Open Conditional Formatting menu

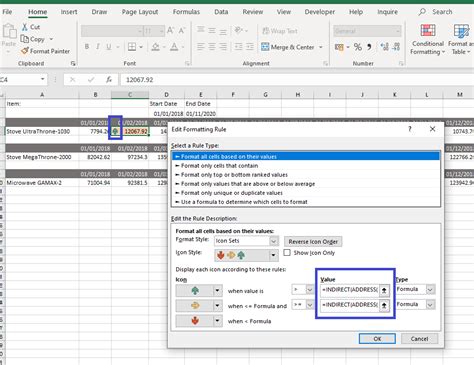click(428, 39)
